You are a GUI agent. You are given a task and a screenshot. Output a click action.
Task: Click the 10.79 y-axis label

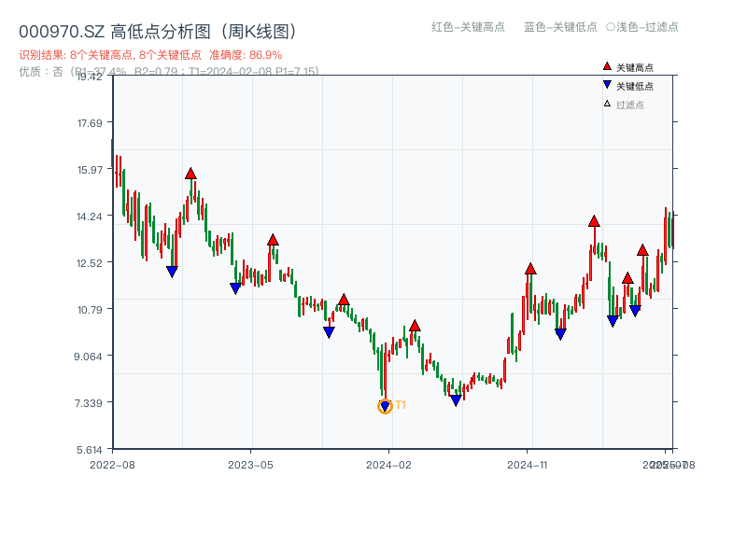[x=90, y=310]
